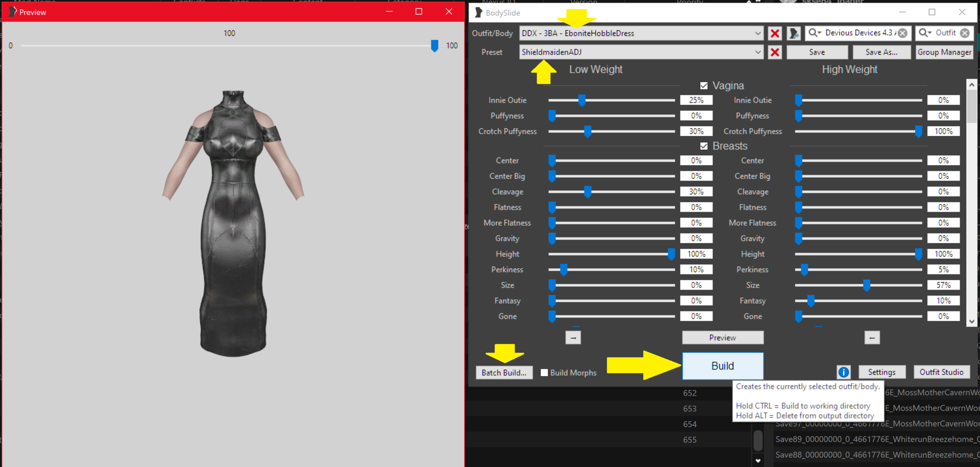The width and height of the screenshot is (980, 467).
Task: Launch Outfit Studio
Action: click(941, 372)
